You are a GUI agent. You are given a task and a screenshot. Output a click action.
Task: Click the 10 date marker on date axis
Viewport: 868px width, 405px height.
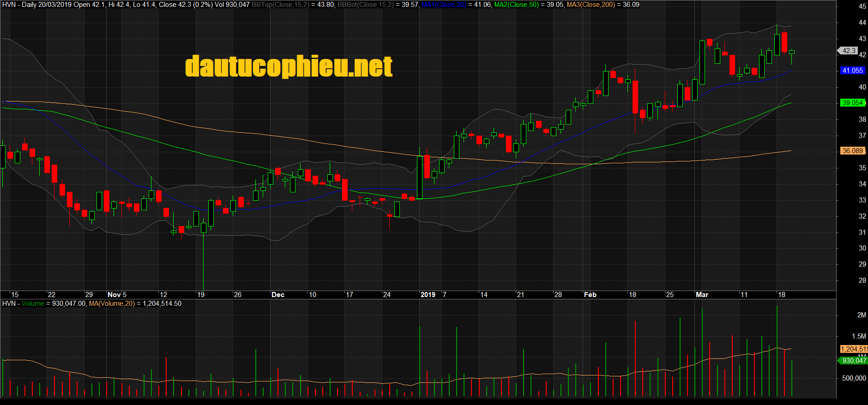313,295
